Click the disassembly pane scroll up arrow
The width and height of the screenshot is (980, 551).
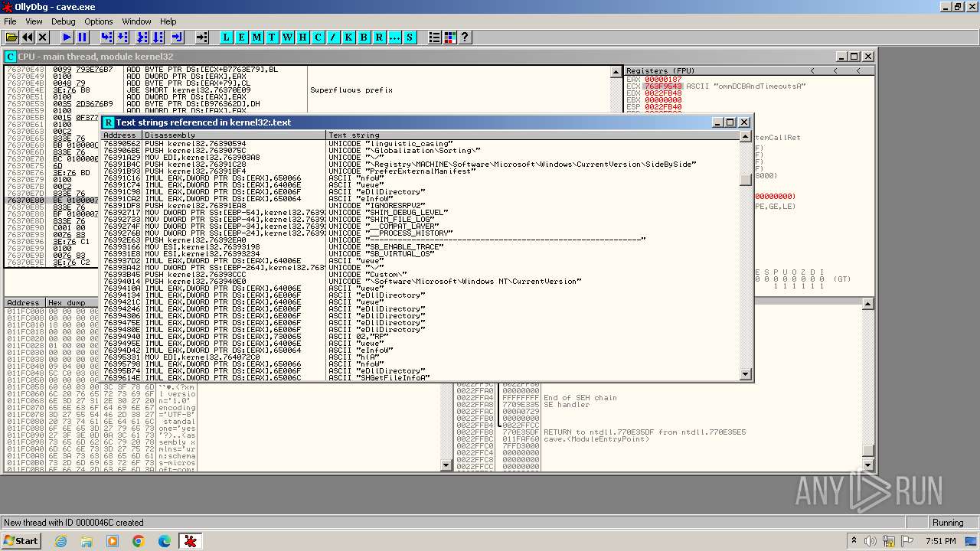pos(616,72)
